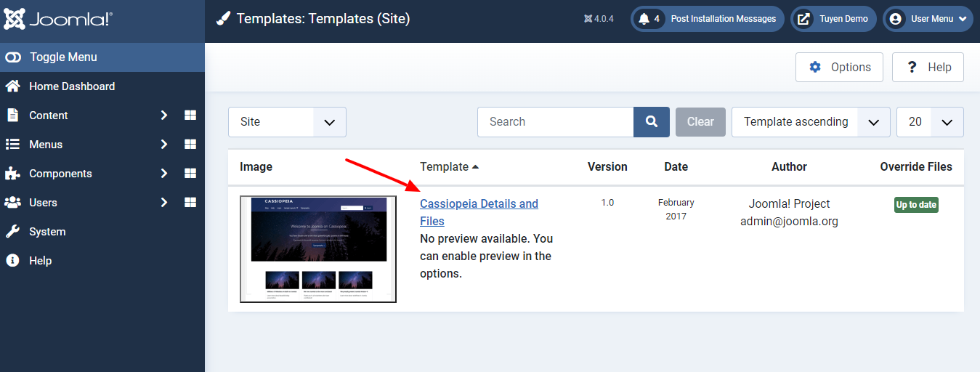Open Cassiopeia template thumbnail image
This screenshot has width=980, height=372.
(318, 248)
